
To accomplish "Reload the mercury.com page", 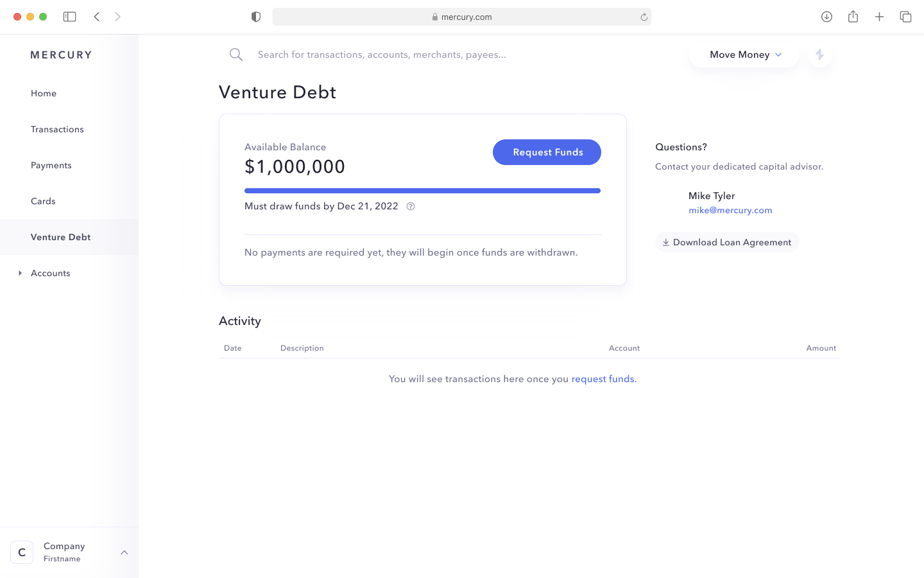I will (x=644, y=17).
